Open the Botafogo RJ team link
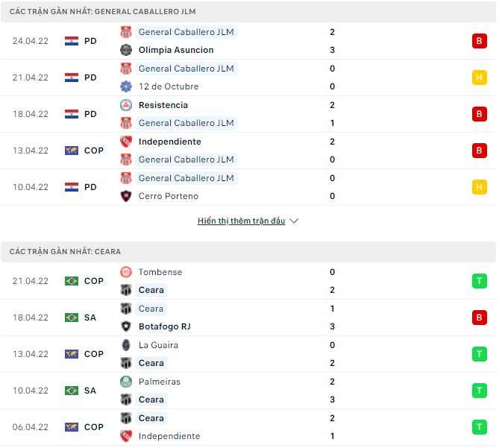The image size is (502, 448). [169, 326]
